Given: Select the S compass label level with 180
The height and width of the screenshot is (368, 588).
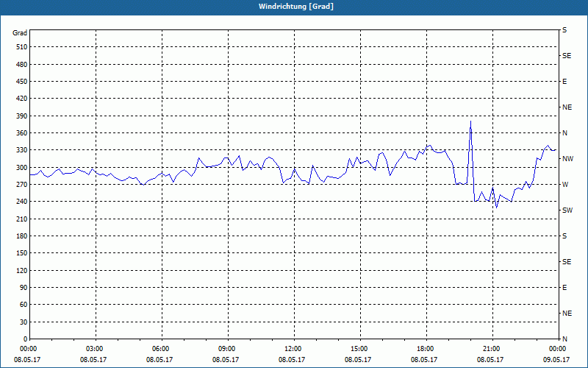Looking at the screenshot, I should (x=564, y=236).
